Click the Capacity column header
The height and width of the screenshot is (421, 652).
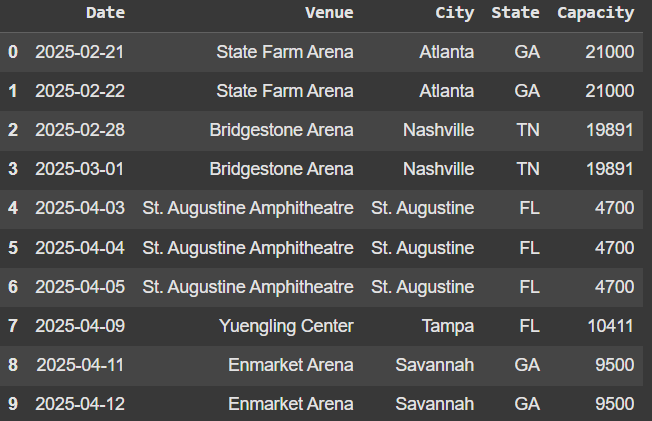(595, 13)
